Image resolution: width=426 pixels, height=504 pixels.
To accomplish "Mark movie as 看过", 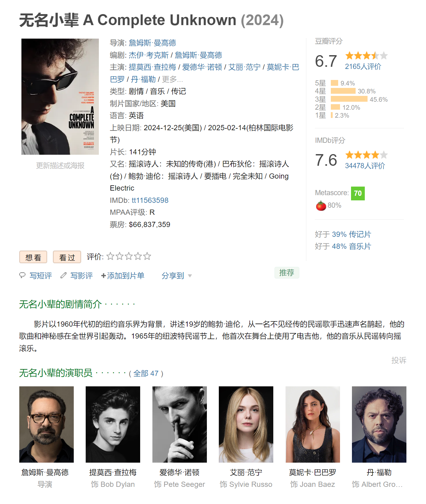I will [67, 257].
